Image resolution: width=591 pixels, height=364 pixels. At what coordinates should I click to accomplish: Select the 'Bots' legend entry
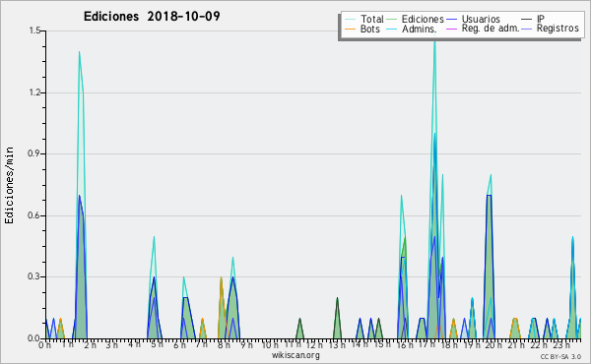[x=369, y=29]
